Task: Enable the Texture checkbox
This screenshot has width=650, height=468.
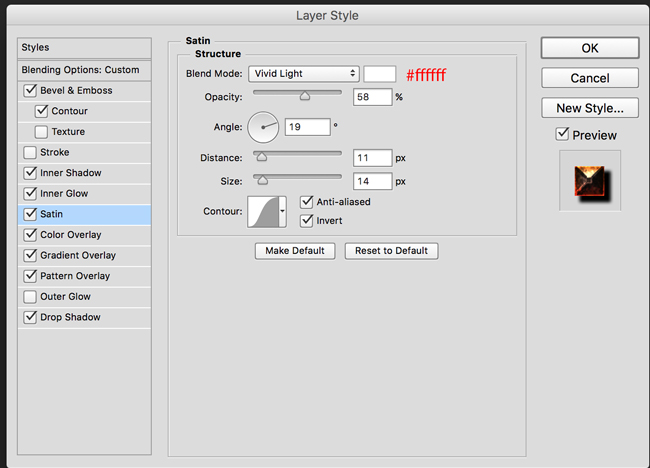Action: [41, 132]
